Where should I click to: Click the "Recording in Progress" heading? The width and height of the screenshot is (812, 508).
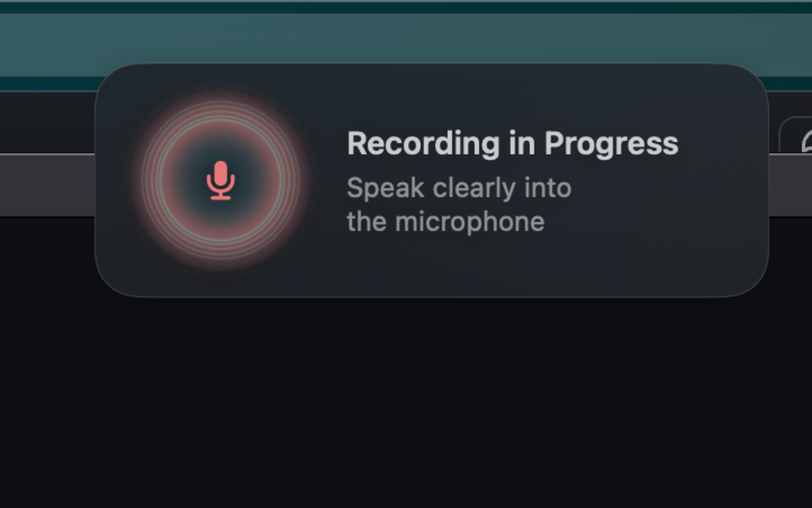click(512, 144)
